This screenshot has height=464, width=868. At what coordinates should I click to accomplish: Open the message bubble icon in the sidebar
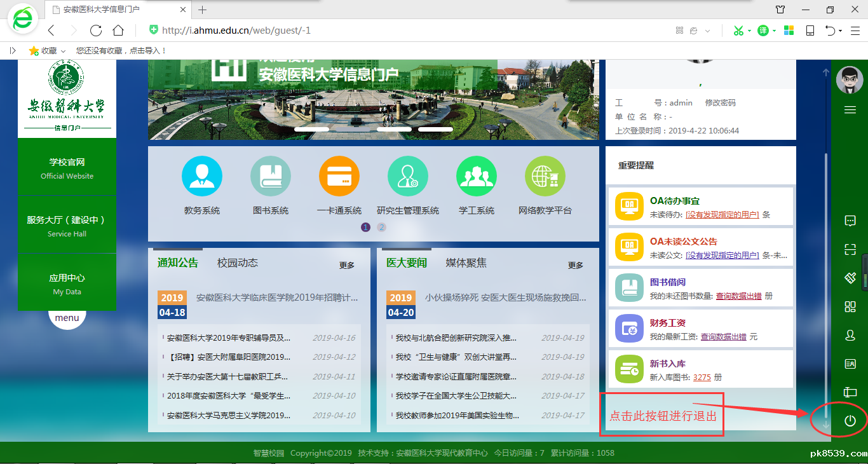click(850, 221)
